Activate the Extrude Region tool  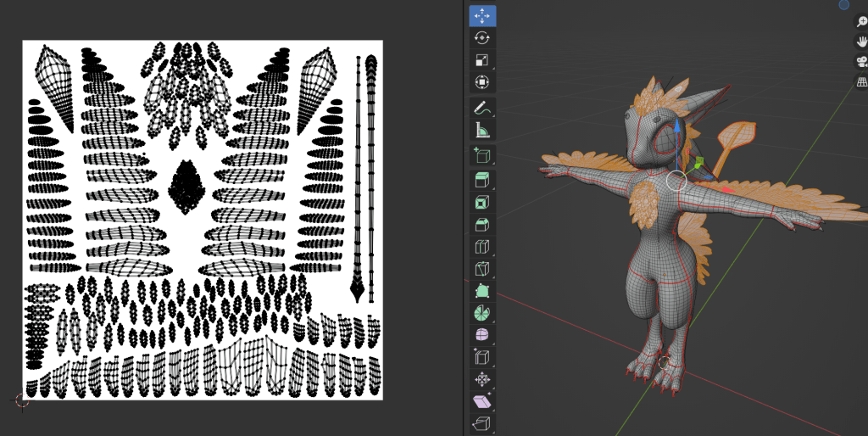pyautogui.click(x=482, y=180)
